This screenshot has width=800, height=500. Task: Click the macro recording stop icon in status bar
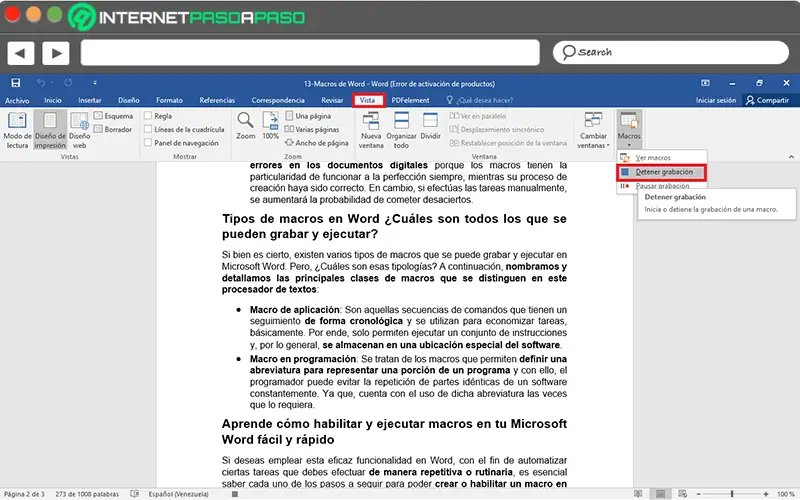point(235,494)
